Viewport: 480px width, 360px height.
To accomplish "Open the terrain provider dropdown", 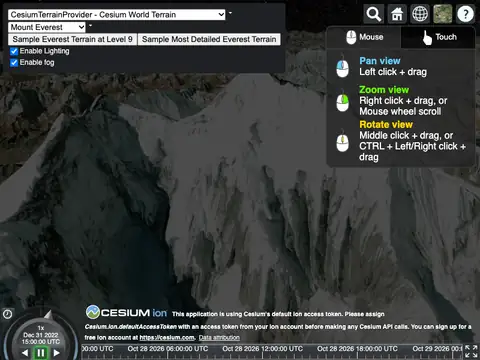I will coord(117,15).
